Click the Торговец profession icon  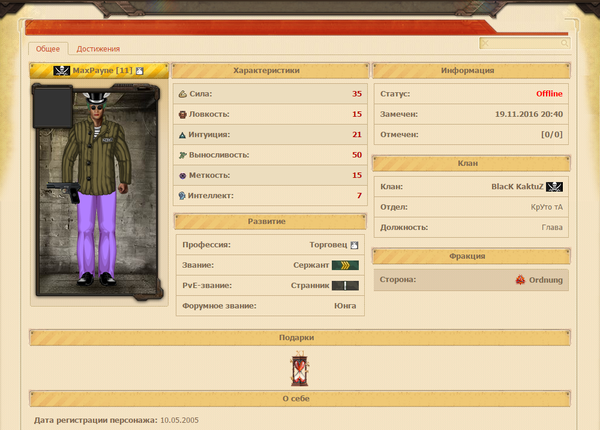(353, 244)
